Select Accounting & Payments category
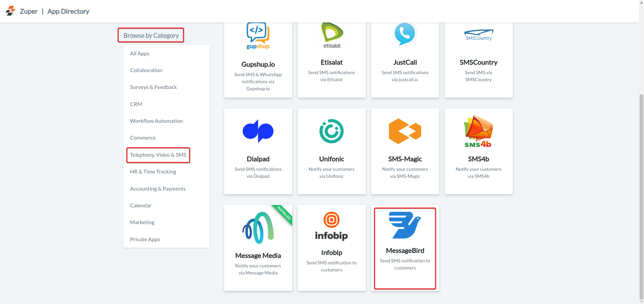The width and height of the screenshot is (644, 304). [158, 189]
